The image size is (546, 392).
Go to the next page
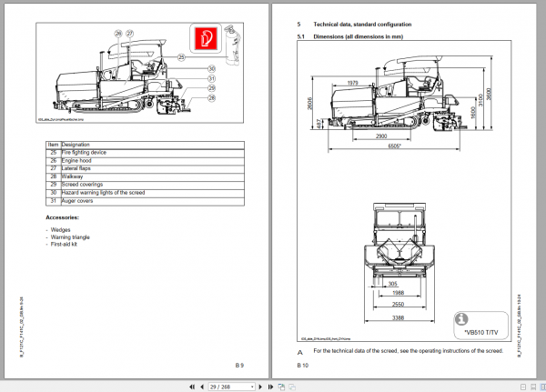click(260, 387)
